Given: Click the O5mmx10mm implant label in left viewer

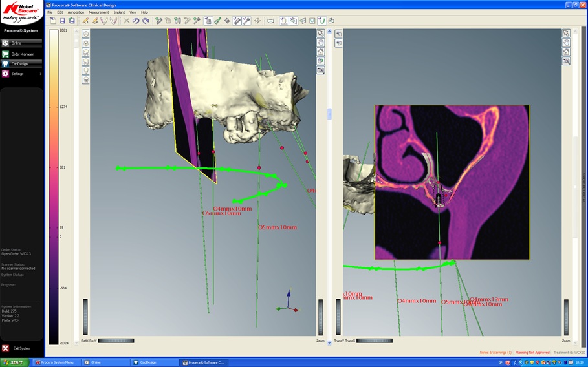Looking at the screenshot, I should 277,227.
